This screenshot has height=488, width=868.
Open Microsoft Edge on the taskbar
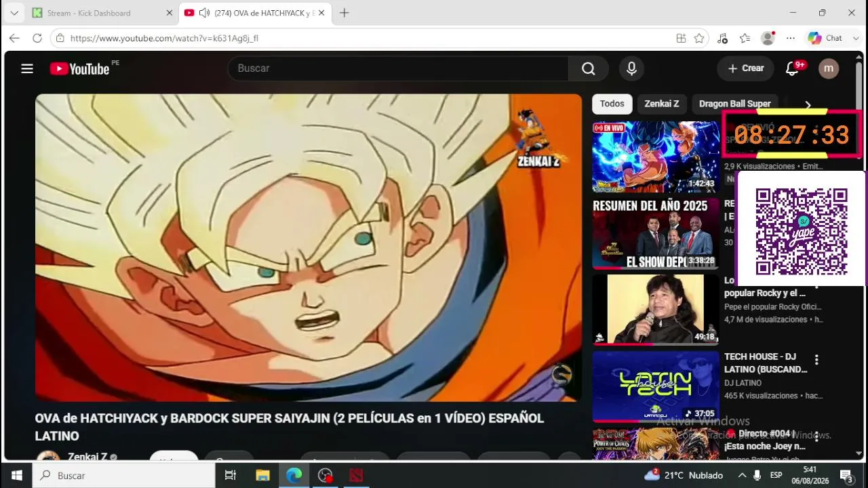coord(294,475)
